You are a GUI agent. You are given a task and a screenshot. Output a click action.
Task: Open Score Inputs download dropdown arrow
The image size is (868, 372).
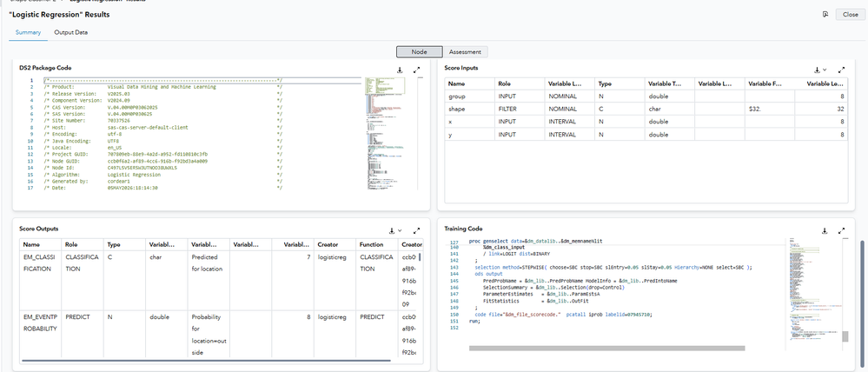tap(825, 70)
